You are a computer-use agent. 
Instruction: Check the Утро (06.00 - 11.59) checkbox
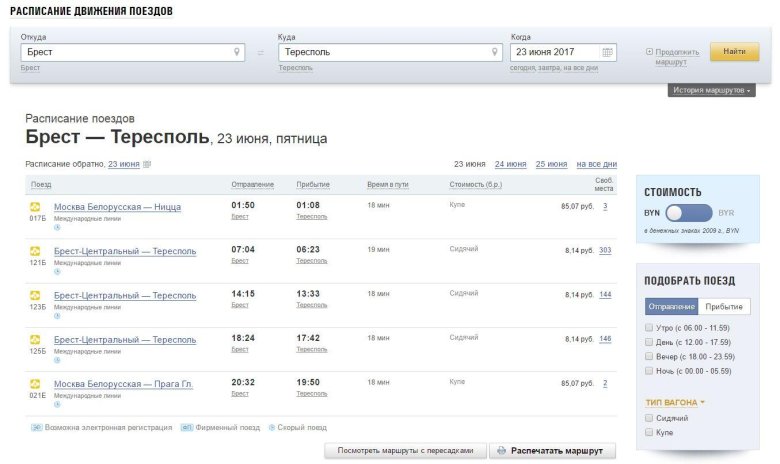650,327
